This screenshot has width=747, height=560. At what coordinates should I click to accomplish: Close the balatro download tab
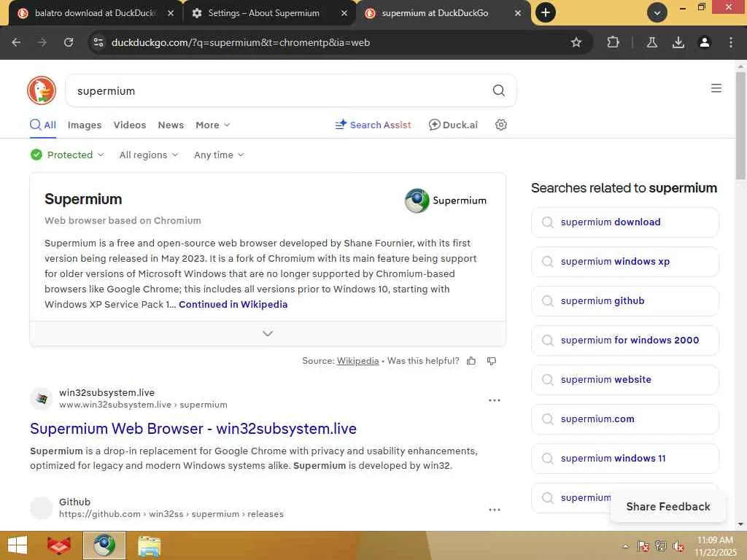pyautogui.click(x=171, y=13)
